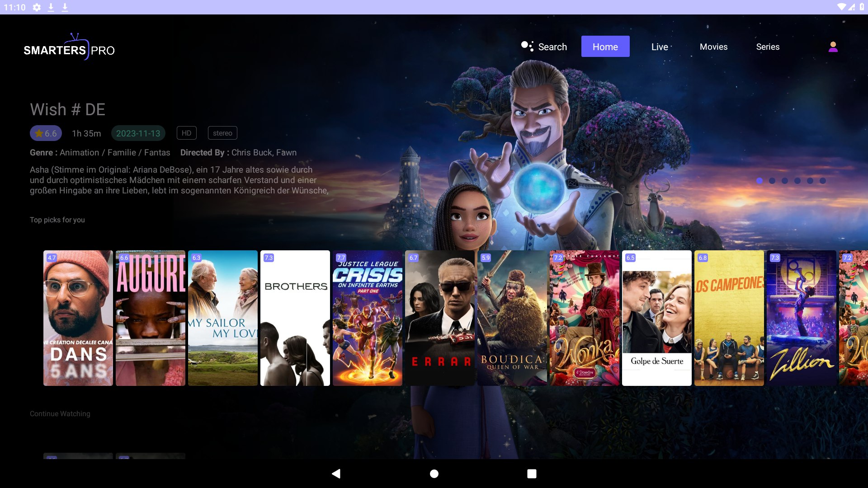Image resolution: width=868 pixels, height=488 pixels.
Task: Click the user profile icon top right
Action: (832, 47)
